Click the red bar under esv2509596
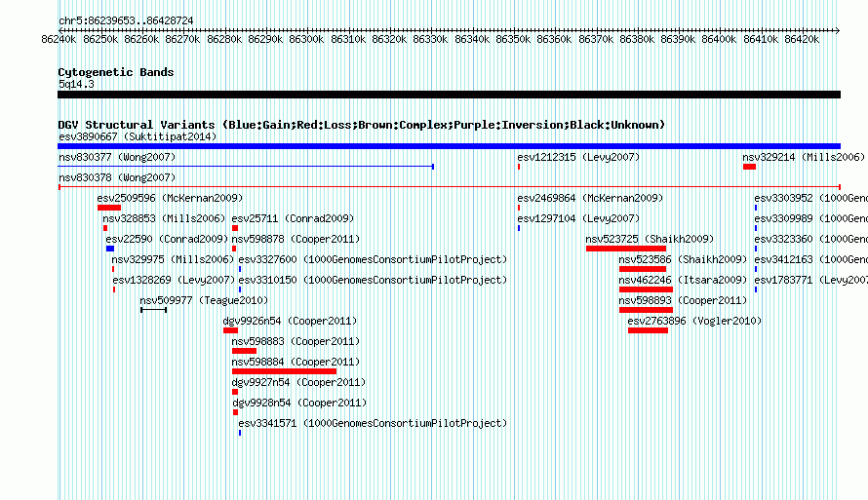 point(109,208)
